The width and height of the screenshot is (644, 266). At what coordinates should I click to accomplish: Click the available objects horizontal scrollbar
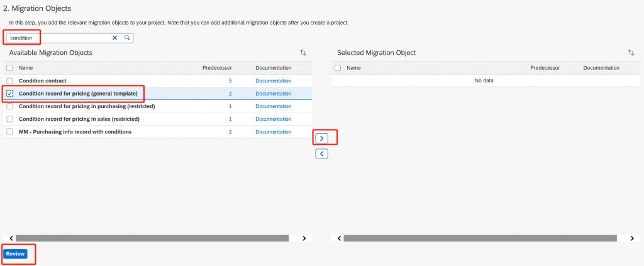152,238
